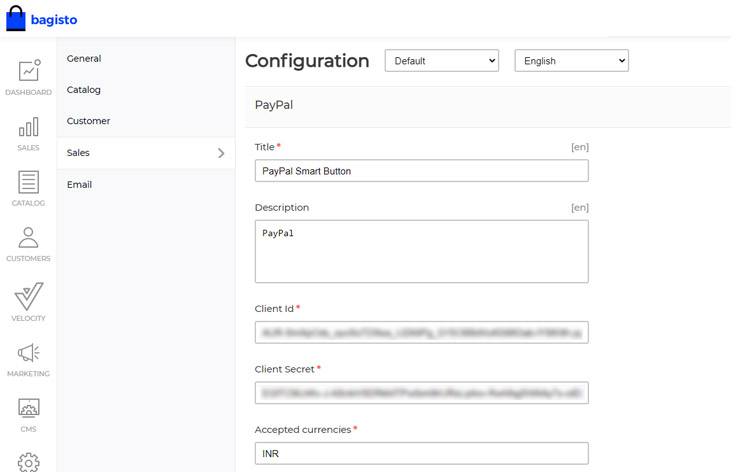
Task: Open the Customers person icon
Action: pyautogui.click(x=29, y=238)
